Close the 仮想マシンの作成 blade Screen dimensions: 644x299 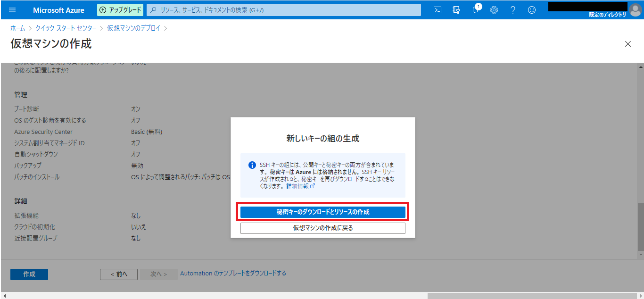(627, 44)
